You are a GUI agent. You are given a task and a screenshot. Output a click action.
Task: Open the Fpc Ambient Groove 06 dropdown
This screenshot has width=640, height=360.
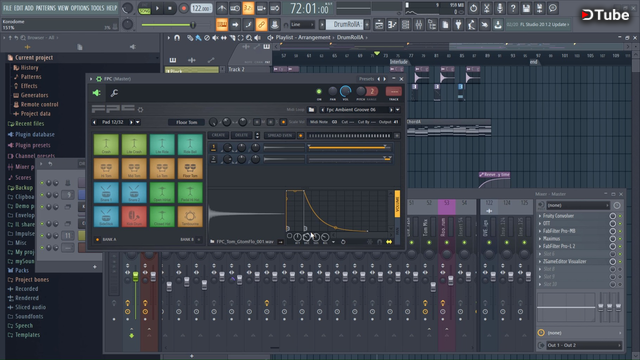coord(398,109)
